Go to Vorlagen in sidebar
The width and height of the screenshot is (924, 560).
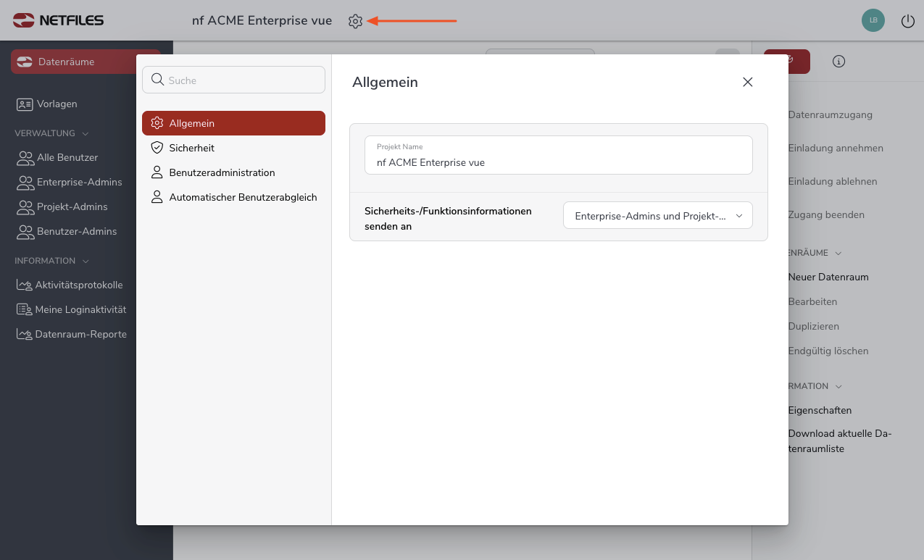(x=57, y=104)
